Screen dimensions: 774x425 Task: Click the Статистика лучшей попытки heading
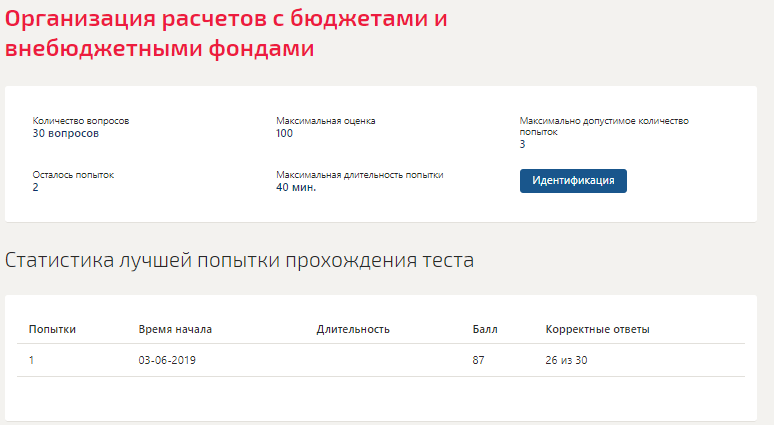tap(239, 260)
